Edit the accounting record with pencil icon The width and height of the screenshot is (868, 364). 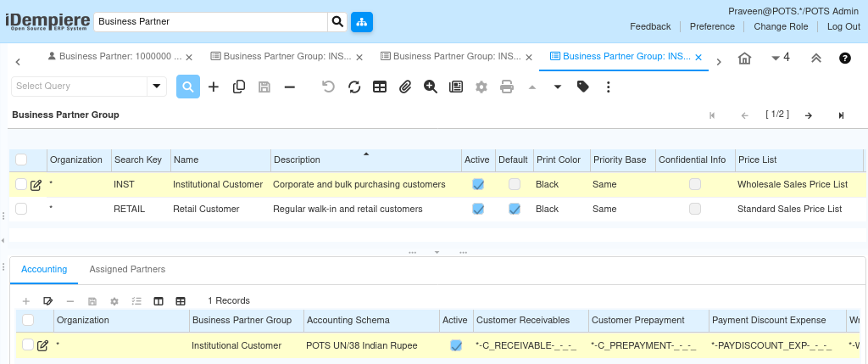click(42, 345)
